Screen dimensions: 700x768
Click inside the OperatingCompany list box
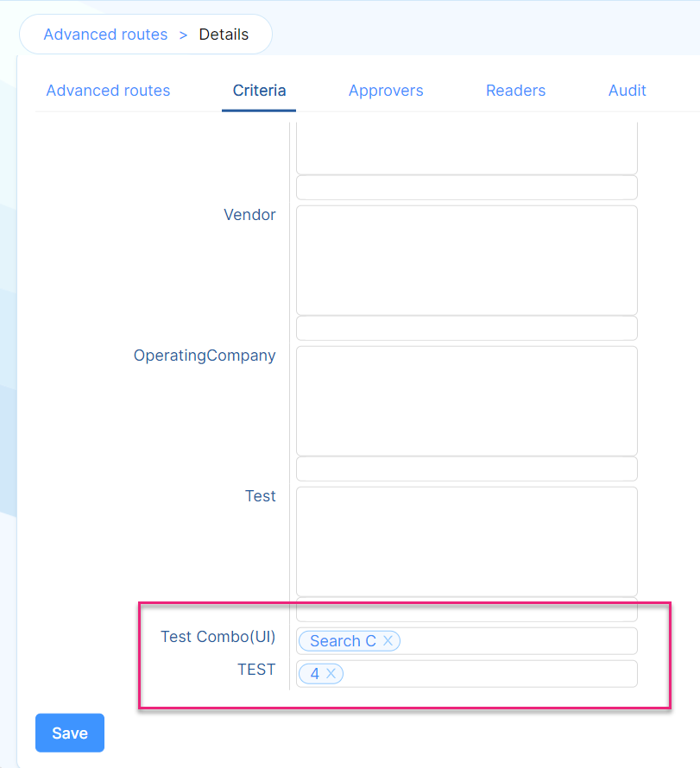pos(466,400)
